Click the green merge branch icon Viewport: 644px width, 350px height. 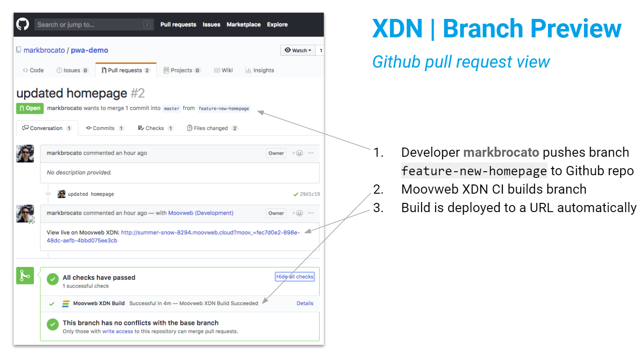click(25, 276)
